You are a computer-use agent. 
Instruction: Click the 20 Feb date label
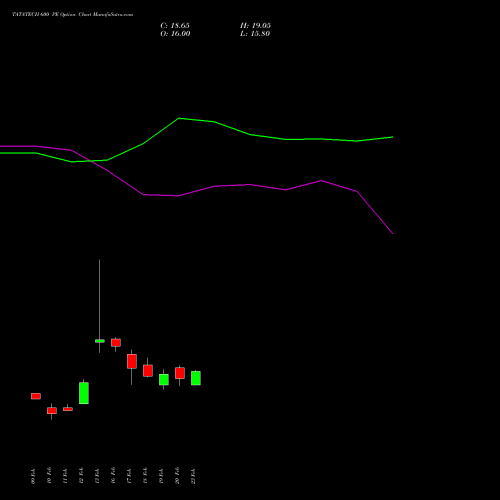pos(177,476)
